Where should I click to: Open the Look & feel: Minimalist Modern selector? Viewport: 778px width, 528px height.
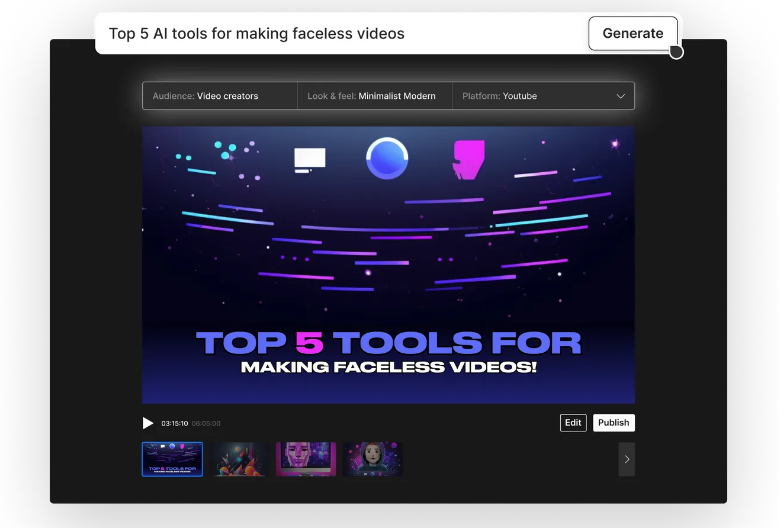(x=375, y=96)
